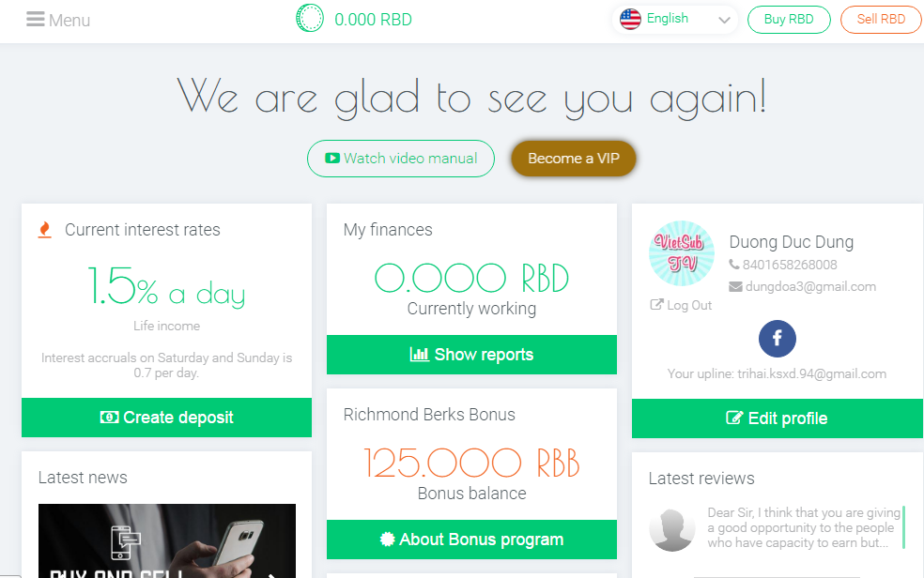
Task: Click the reviewer's grey avatar icon
Action: pos(672,529)
